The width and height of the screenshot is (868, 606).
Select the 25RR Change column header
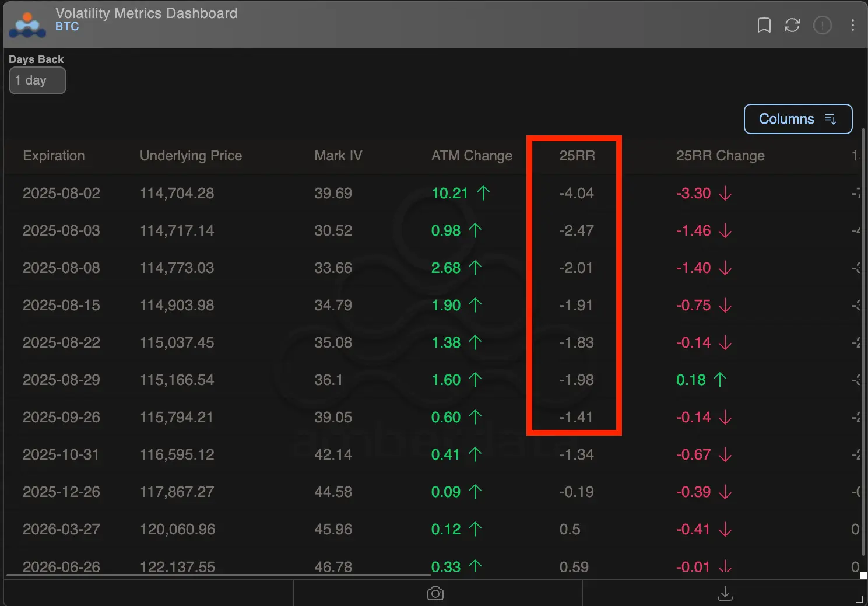[x=720, y=156]
